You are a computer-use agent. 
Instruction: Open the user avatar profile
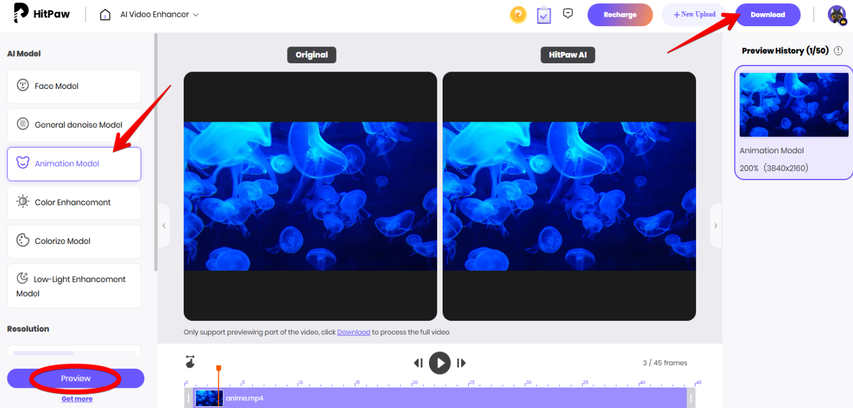tap(837, 15)
